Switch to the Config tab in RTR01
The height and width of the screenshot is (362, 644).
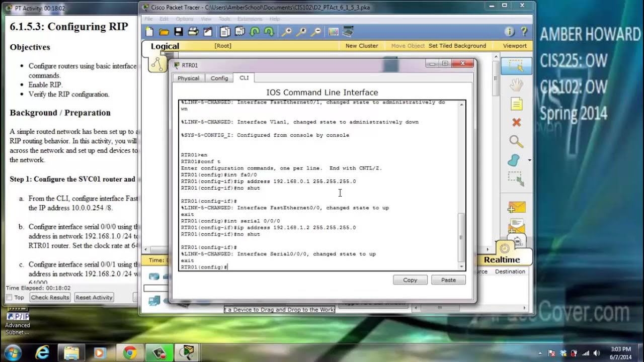219,78
